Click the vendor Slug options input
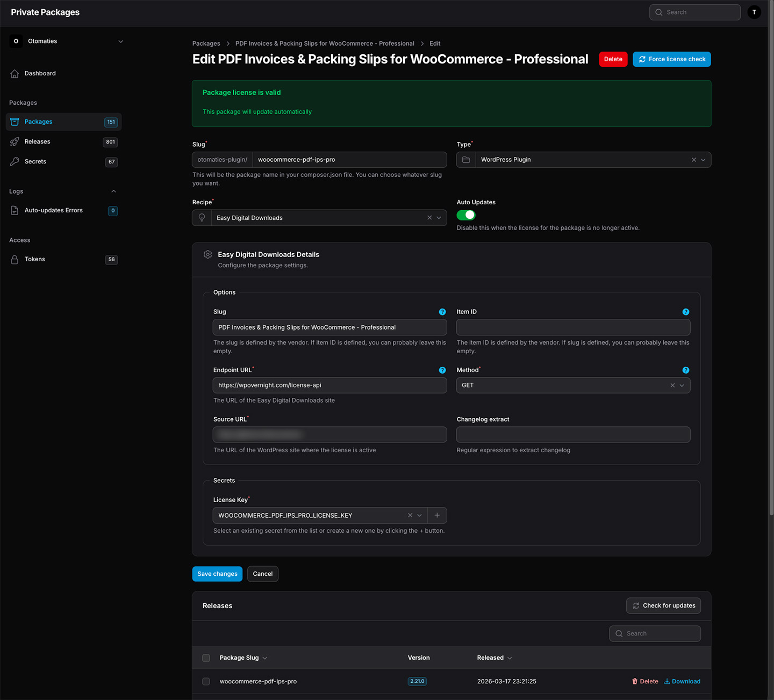 pyautogui.click(x=330, y=327)
